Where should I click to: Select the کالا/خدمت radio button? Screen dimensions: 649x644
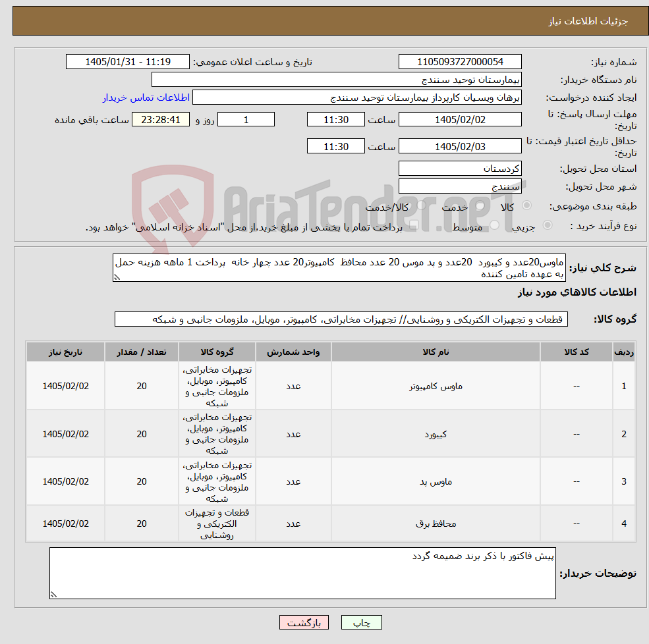pyautogui.click(x=422, y=205)
